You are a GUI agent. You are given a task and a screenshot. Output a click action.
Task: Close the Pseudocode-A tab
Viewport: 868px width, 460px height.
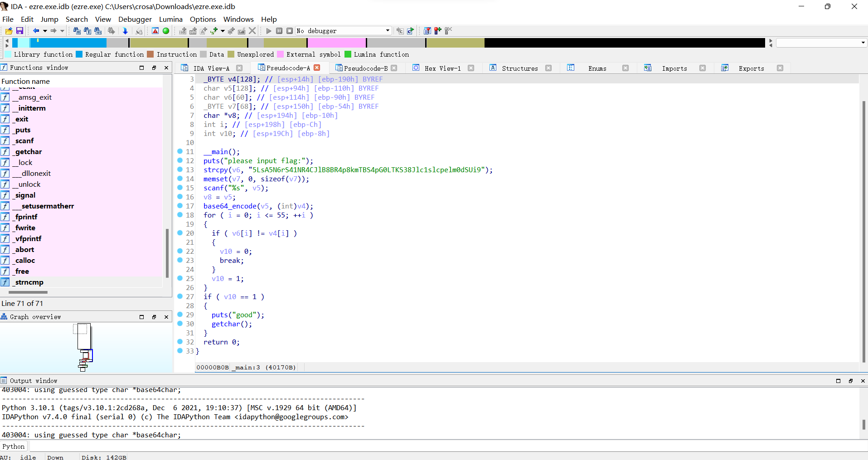click(x=317, y=68)
